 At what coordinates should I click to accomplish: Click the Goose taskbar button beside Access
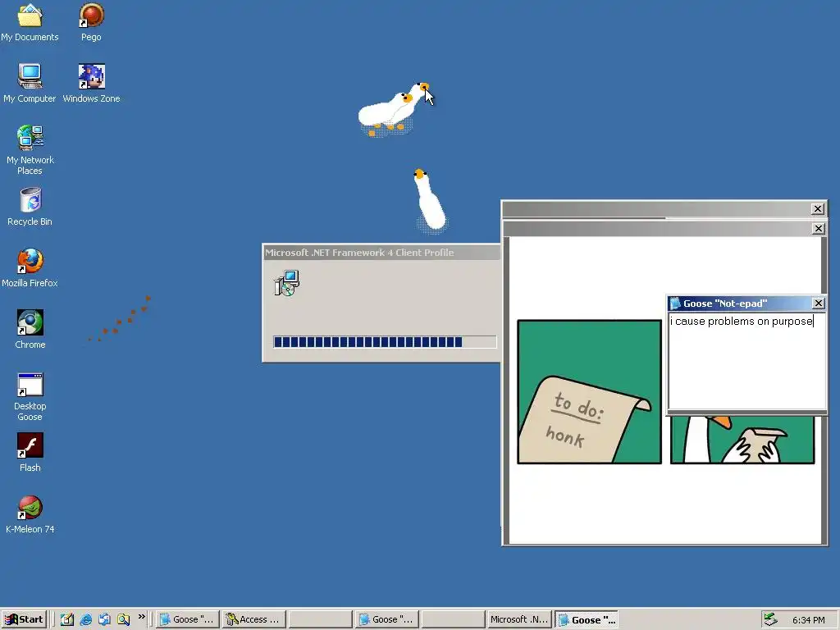(188, 619)
